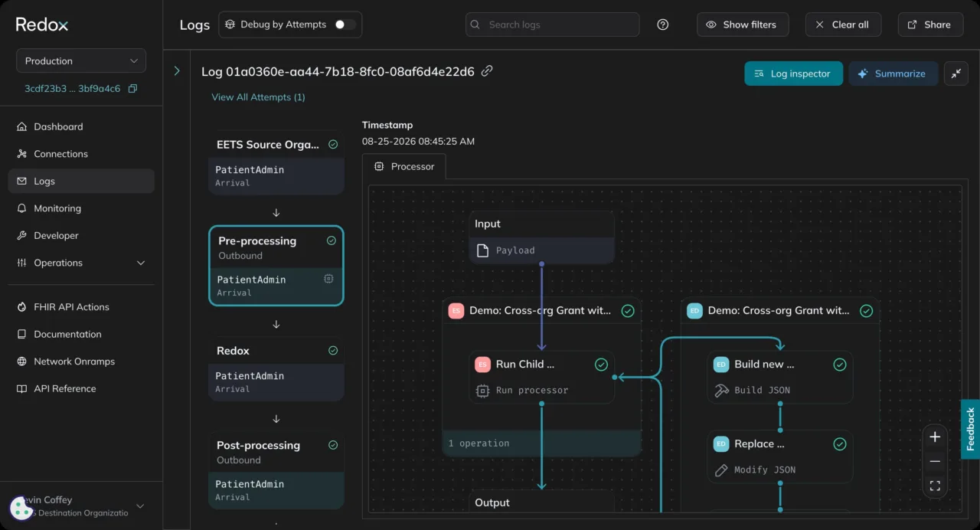Viewport: 980px width, 530px height.
Task: Click the ED badge on Build new node
Action: pyautogui.click(x=721, y=365)
